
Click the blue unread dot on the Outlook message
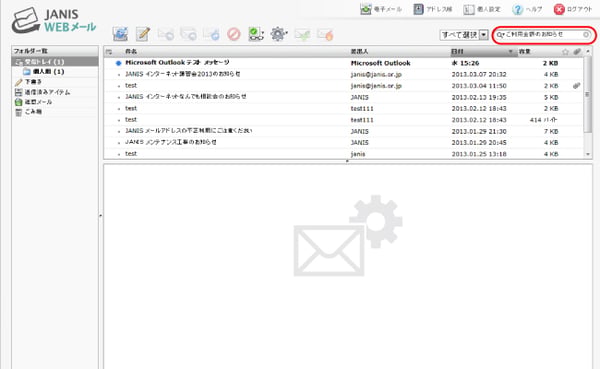point(119,63)
